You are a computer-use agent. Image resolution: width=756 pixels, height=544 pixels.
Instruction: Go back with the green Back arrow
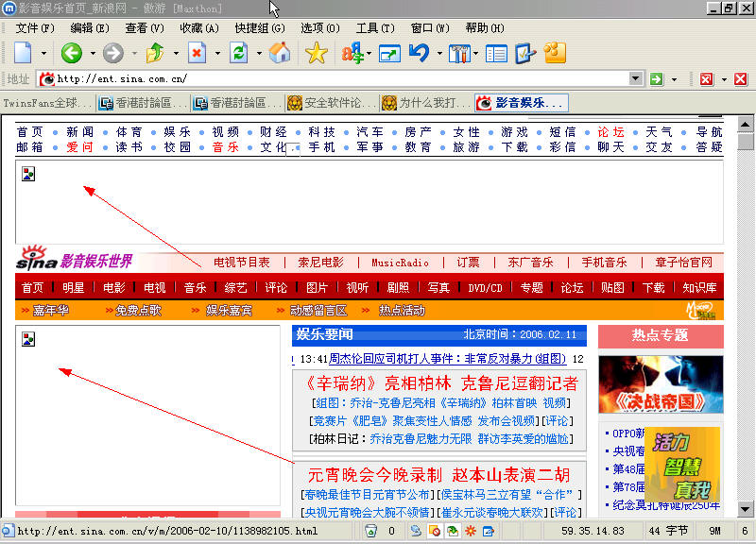click(72, 53)
